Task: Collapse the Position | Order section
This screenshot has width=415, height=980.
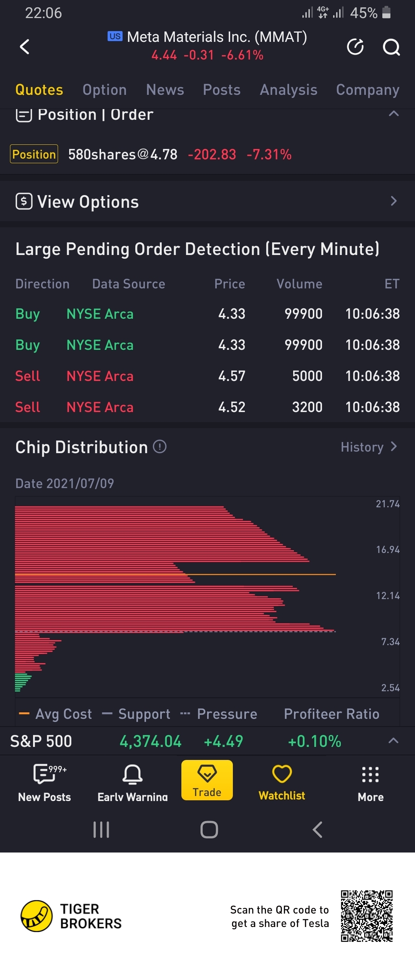Action: [393, 114]
